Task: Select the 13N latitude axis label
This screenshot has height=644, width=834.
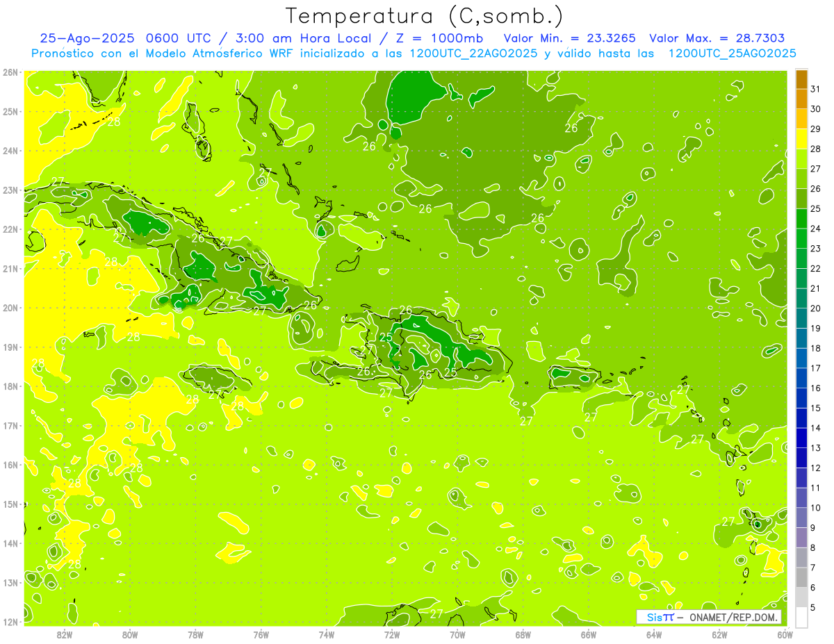Action: (x=10, y=582)
